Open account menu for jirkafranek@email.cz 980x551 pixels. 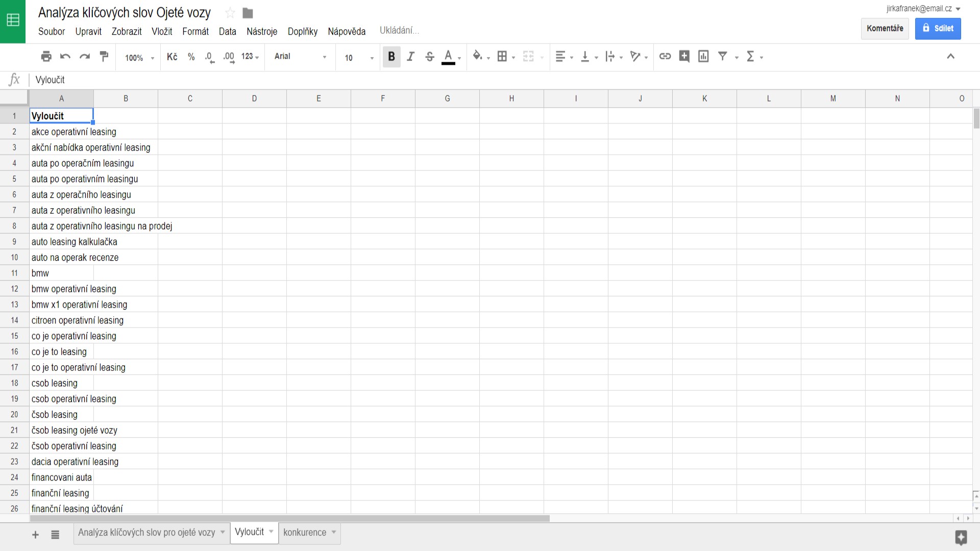[x=923, y=9]
